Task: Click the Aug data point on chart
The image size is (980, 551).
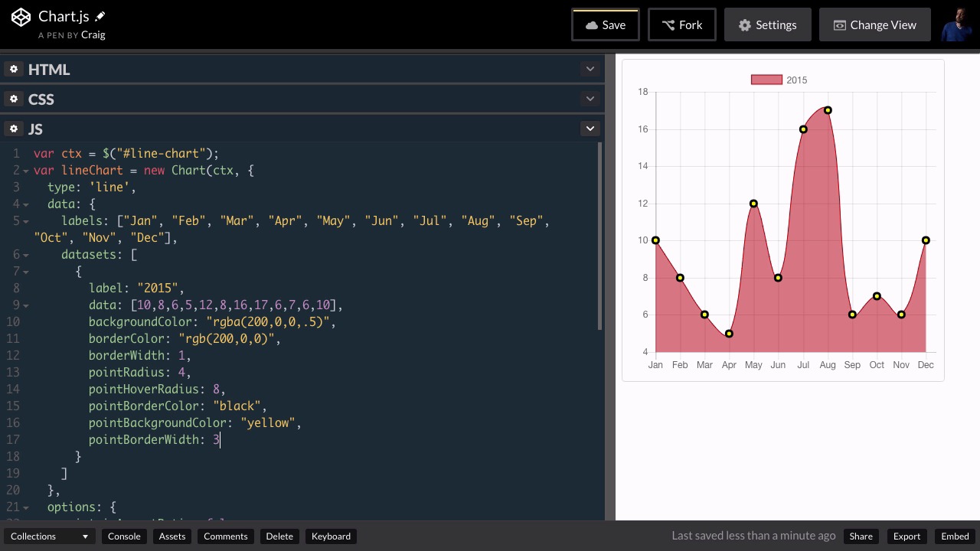Action: [x=828, y=110]
